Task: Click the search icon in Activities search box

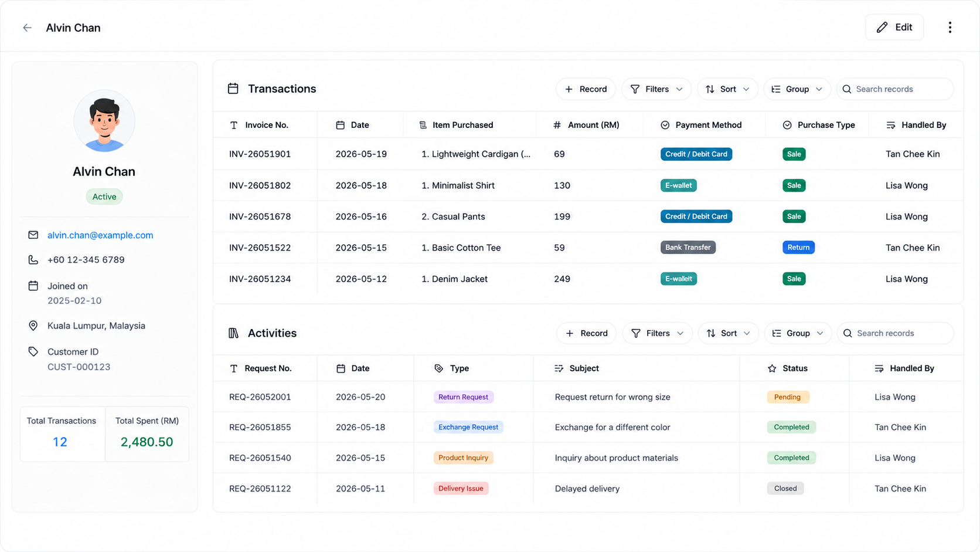Action: point(848,333)
